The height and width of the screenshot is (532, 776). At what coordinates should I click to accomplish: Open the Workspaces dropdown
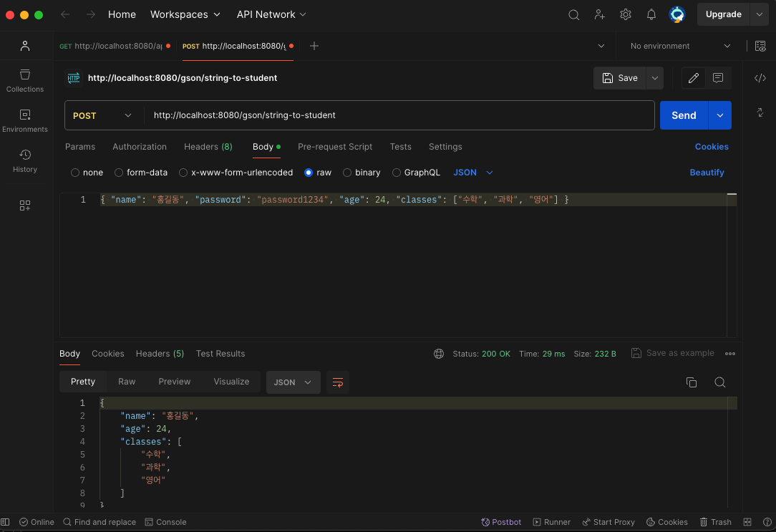(x=185, y=14)
